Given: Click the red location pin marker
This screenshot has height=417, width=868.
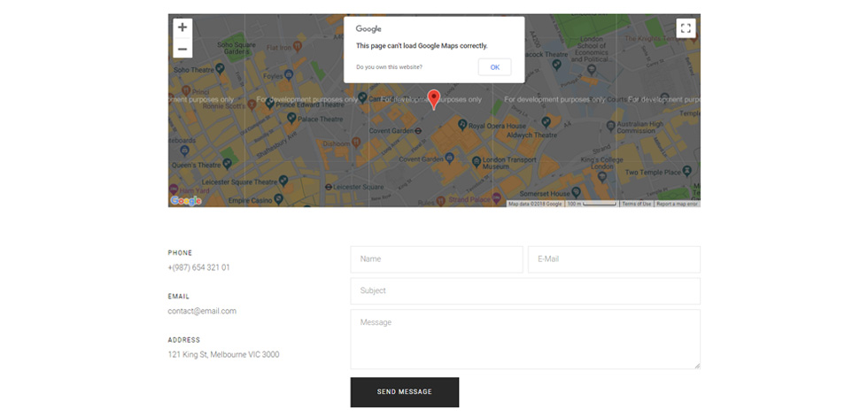Looking at the screenshot, I should click(x=434, y=99).
